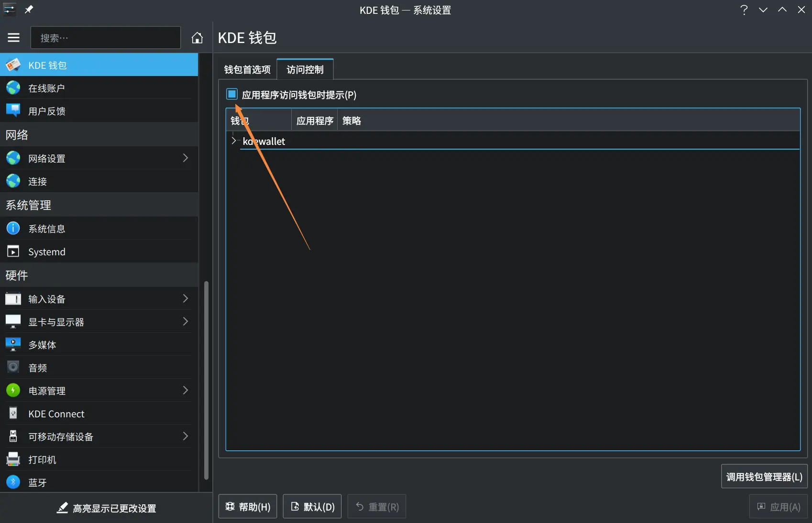Click the 网络设置 globe icon
This screenshot has width=812, height=523.
click(13, 158)
